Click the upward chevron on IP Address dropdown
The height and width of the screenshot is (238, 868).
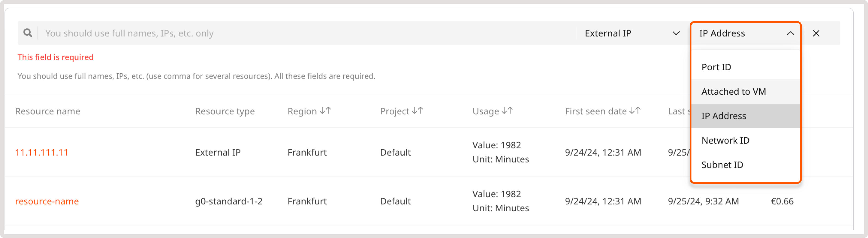tap(791, 33)
